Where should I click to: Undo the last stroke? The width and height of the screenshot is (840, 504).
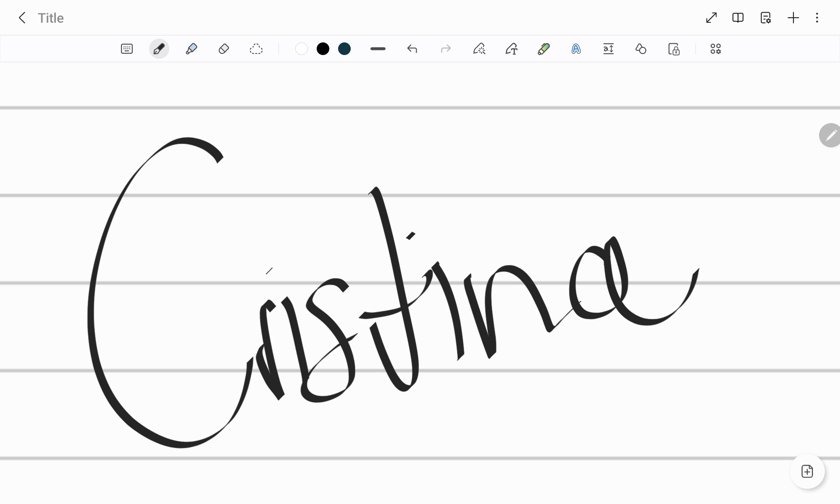(412, 49)
